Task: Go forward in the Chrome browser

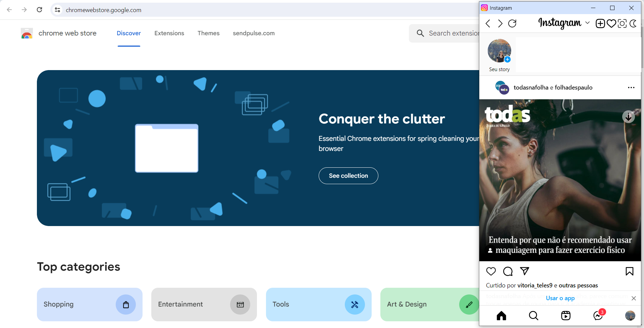Action: coord(24,10)
